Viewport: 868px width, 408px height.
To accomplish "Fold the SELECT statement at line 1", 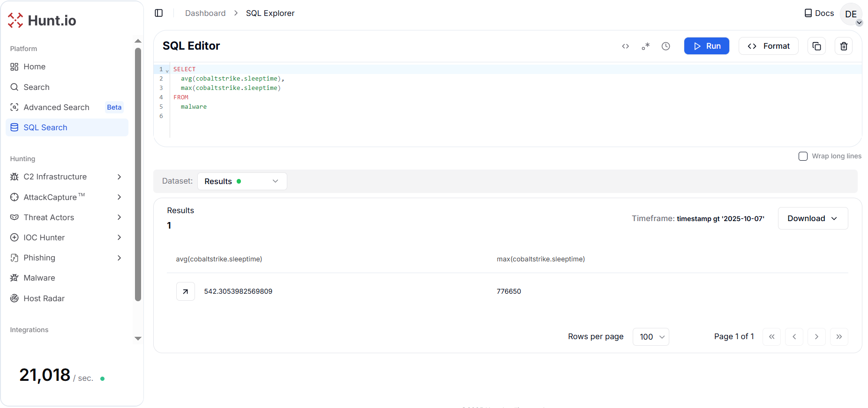I will (167, 70).
